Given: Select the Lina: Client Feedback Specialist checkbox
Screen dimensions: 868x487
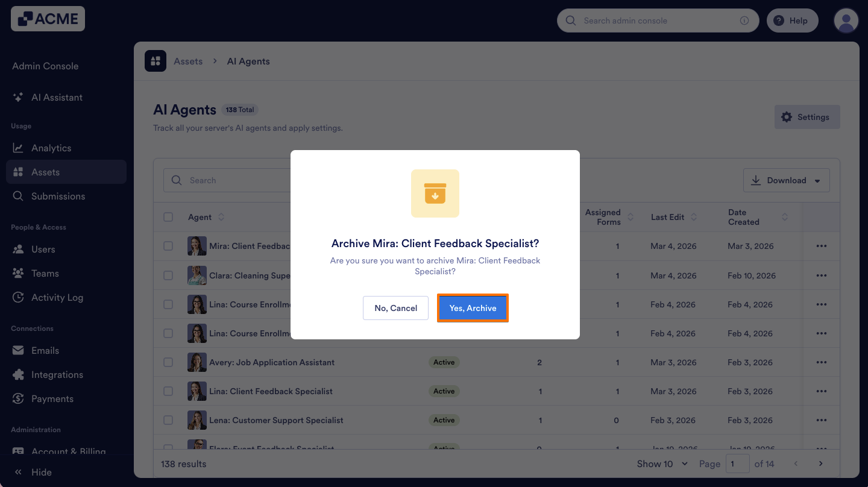Looking at the screenshot, I should [x=168, y=391].
